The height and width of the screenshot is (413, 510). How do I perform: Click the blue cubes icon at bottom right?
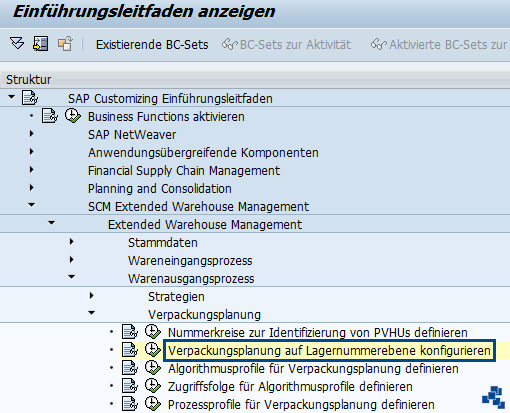click(494, 397)
